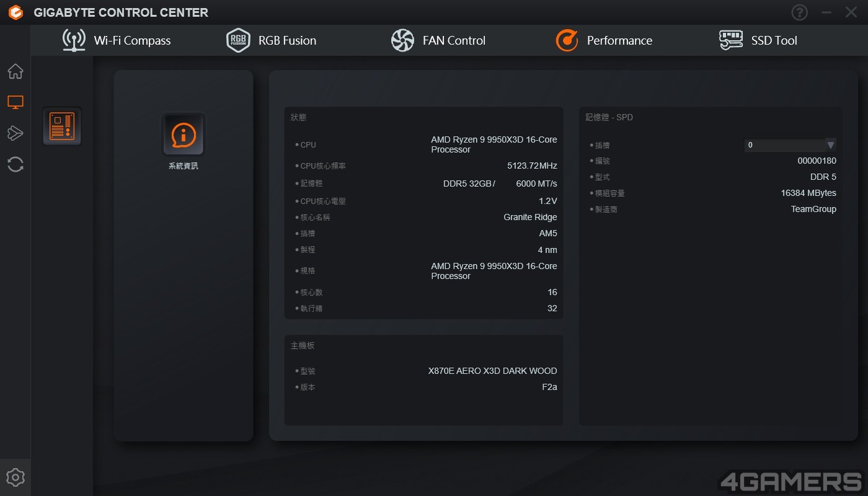Click the GIGABYTE CONTROL CENTER title text

[121, 12]
